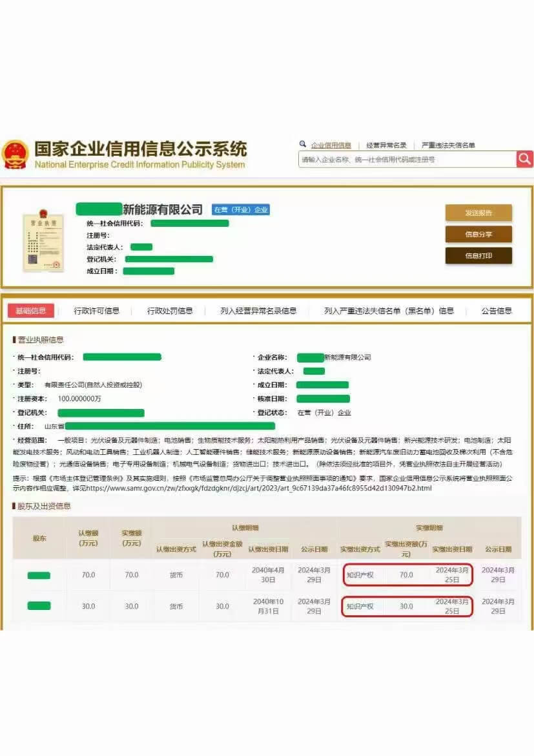Screen dimensions: 534x756
Task: Click the 营业执照信息 section heading
Action: tap(41, 340)
